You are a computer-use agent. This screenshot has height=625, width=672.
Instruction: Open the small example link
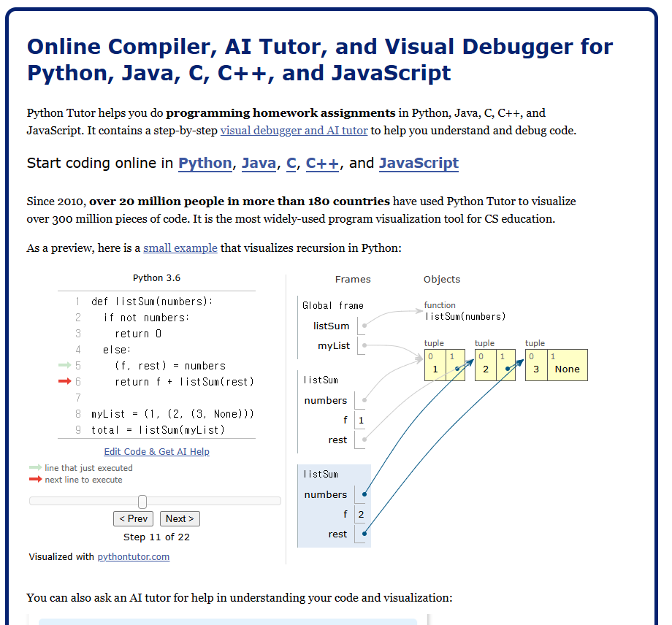[180, 248]
